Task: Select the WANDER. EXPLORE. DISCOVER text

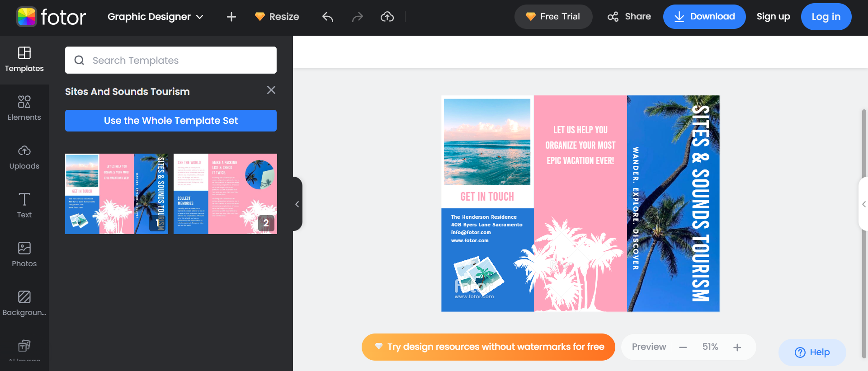Action: 636,208
